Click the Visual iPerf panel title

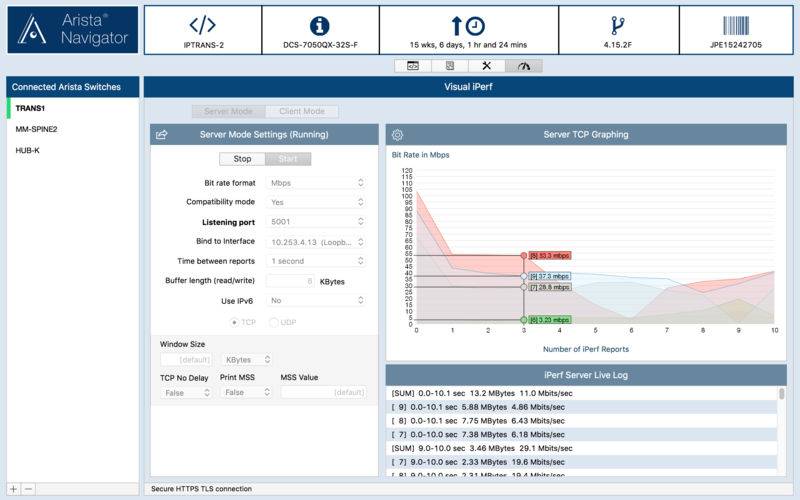[468, 87]
